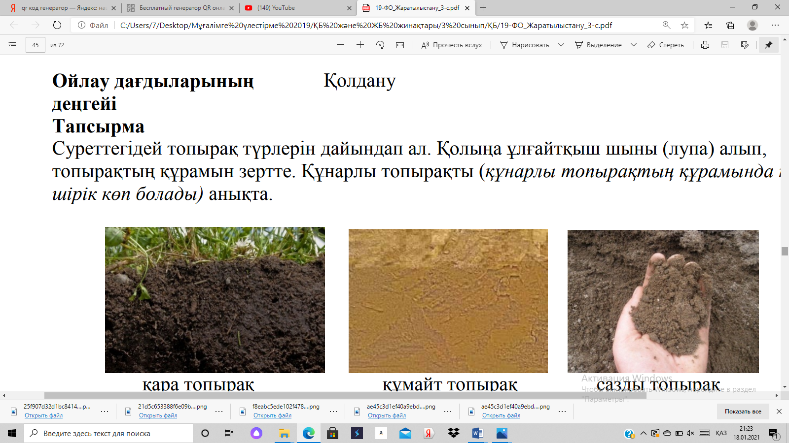Open Microsoft Word from the taskbar
The height and width of the screenshot is (443, 789).
coord(477,433)
